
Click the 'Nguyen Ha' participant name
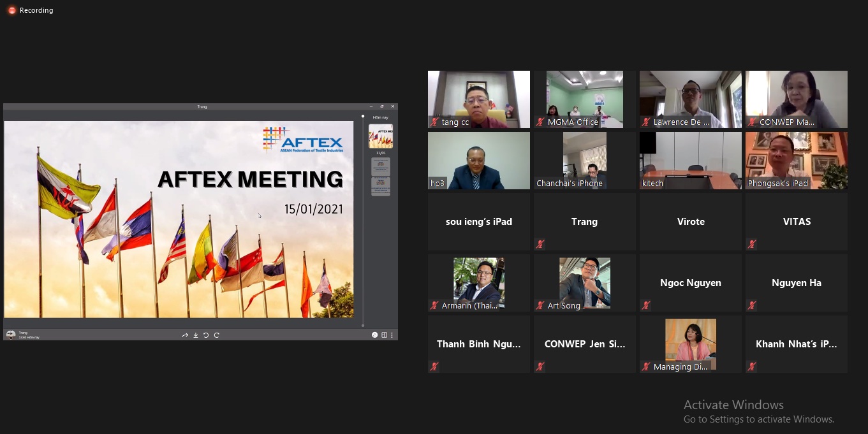[x=797, y=283]
